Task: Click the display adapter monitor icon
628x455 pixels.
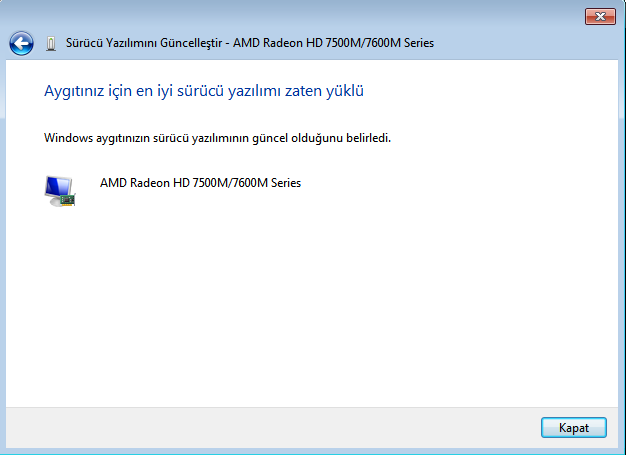Action: (59, 189)
